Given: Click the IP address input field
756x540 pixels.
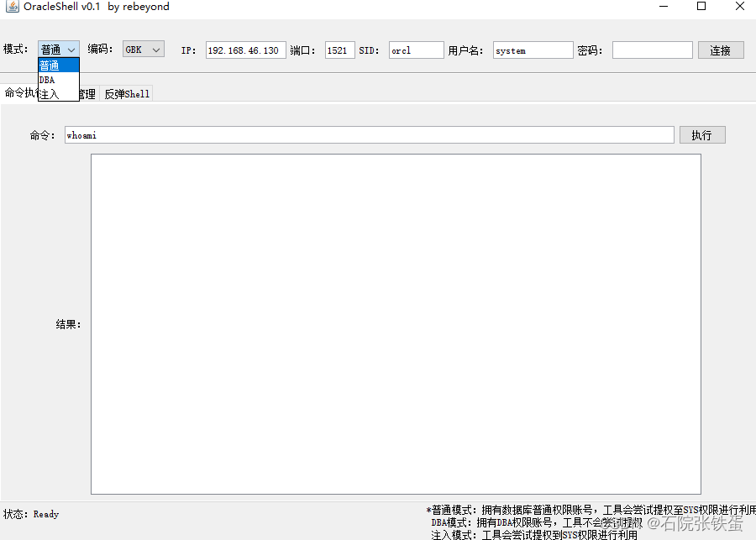Looking at the screenshot, I should pos(245,49).
